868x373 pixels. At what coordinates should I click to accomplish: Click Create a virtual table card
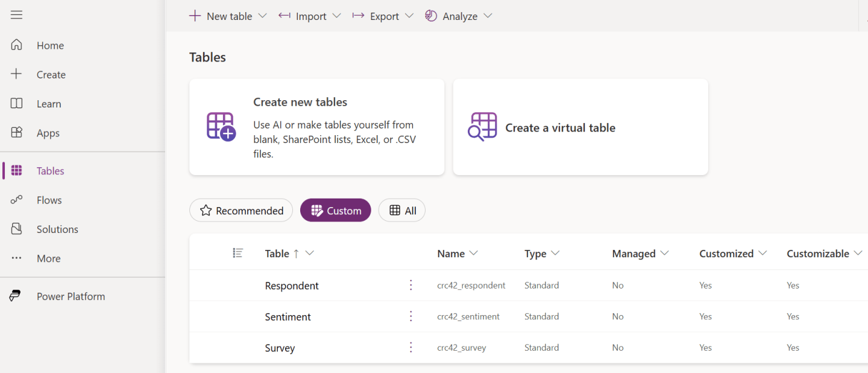point(580,127)
